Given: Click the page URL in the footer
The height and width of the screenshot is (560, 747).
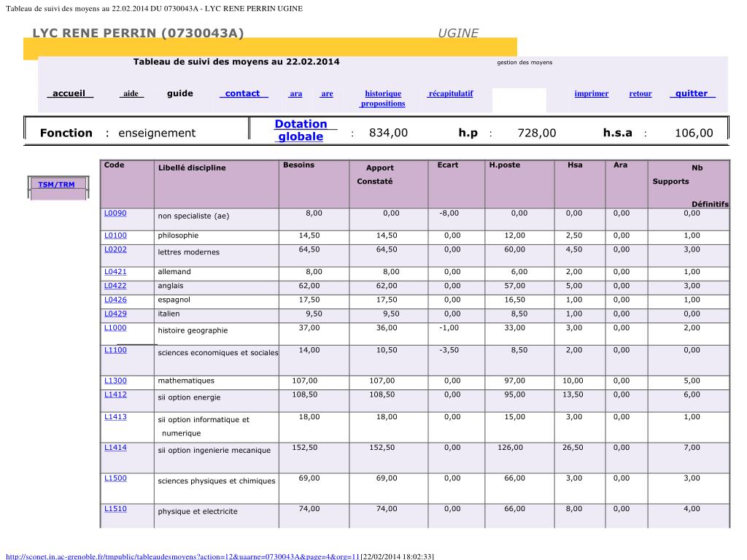Looking at the screenshot, I should 182,556.
